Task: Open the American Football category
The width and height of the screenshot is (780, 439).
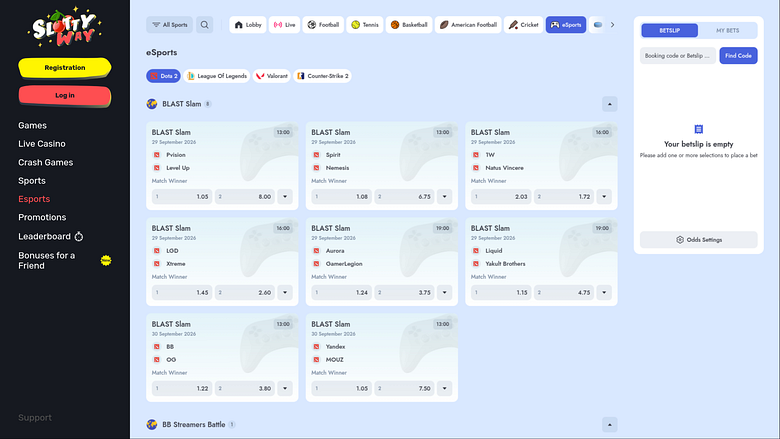Action: tap(468, 25)
